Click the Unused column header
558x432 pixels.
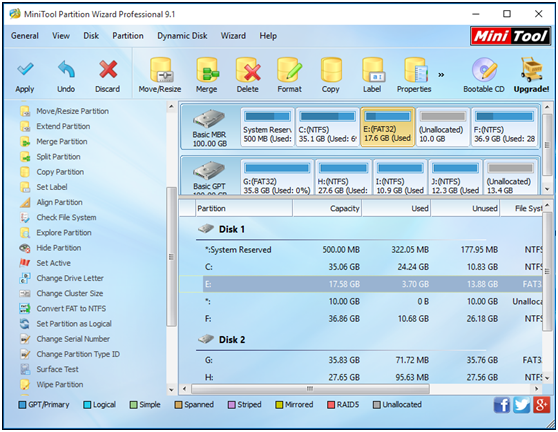coord(465,209)
